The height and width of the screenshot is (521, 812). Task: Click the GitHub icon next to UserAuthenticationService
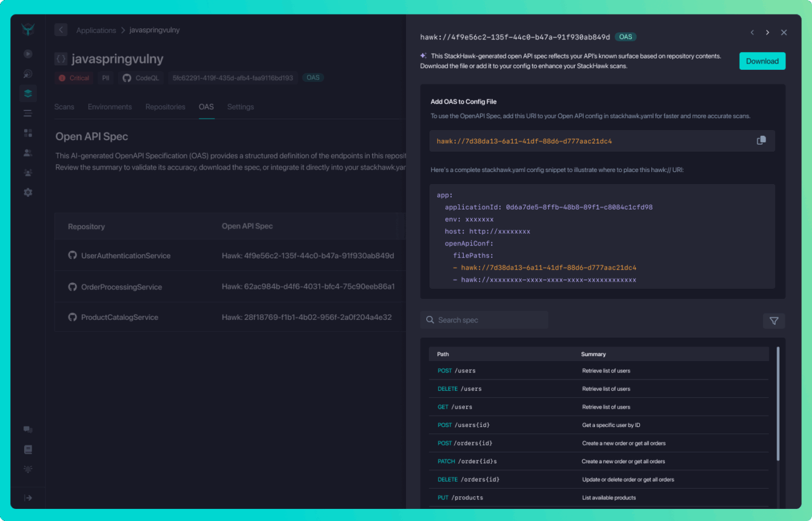[x=72, y=256]
